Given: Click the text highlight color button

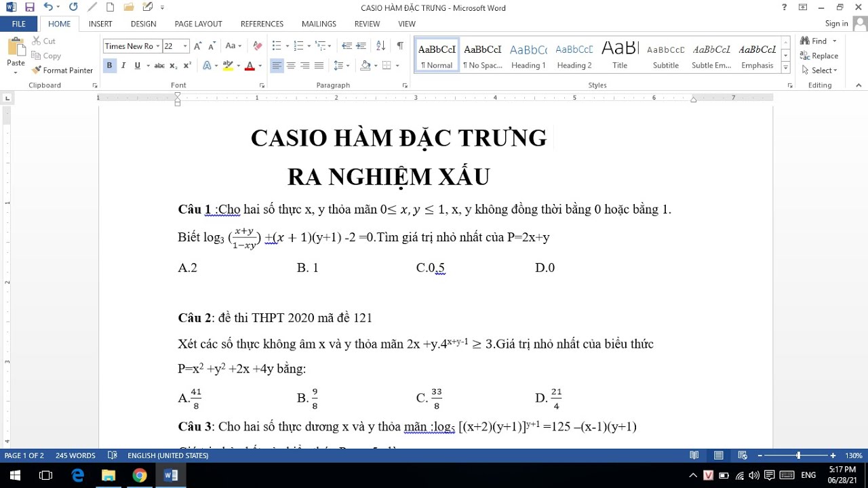Looking at the screenshot, I should tap(228, 66).
